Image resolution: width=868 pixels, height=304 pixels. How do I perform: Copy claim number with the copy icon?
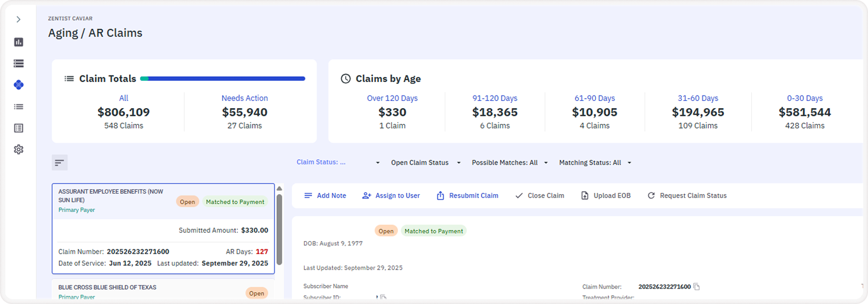point(697,287)
